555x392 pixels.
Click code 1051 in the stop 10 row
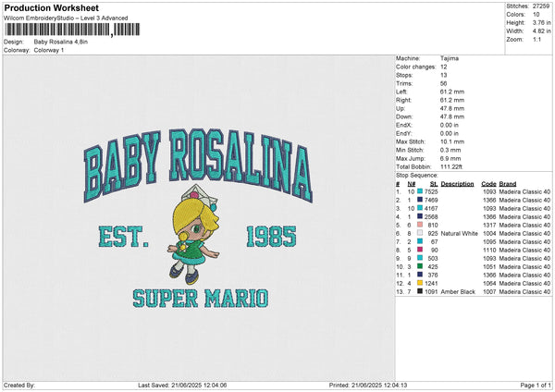tap(489, 267)
